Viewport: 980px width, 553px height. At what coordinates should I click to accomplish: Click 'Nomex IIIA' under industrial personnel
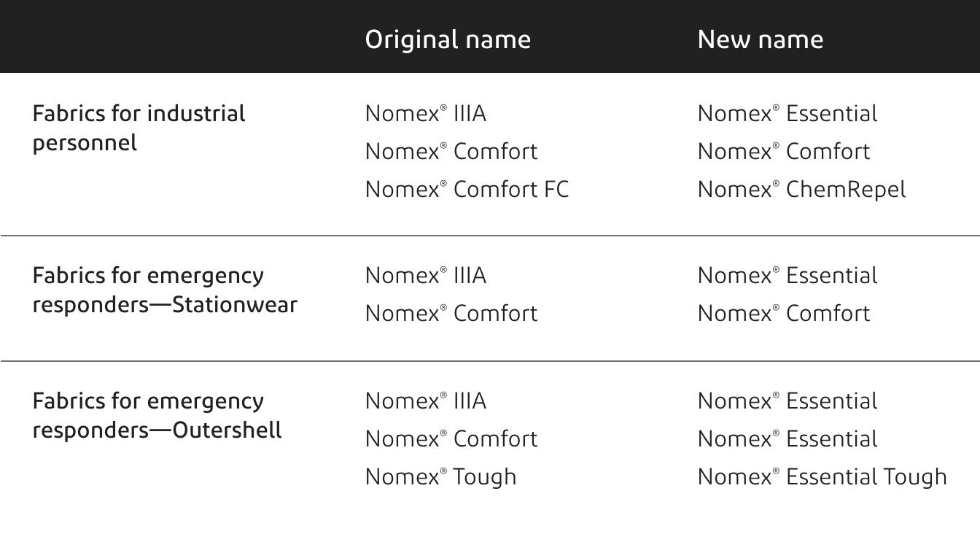tap(425, 114)
